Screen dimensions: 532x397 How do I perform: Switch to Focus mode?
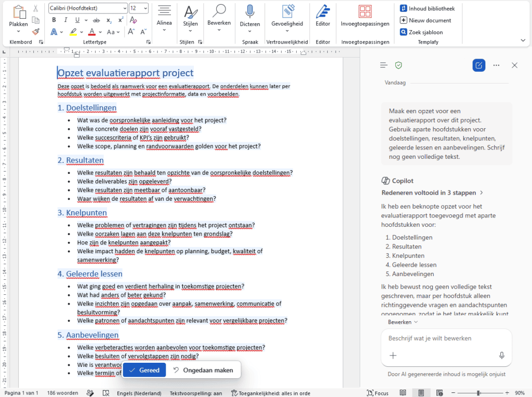pyautogui.click(x=378, y=393)
